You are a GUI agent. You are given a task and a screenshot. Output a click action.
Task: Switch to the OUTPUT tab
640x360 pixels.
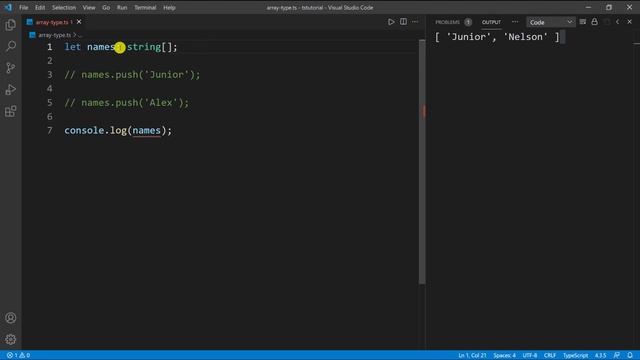click(x=491, y=22)
